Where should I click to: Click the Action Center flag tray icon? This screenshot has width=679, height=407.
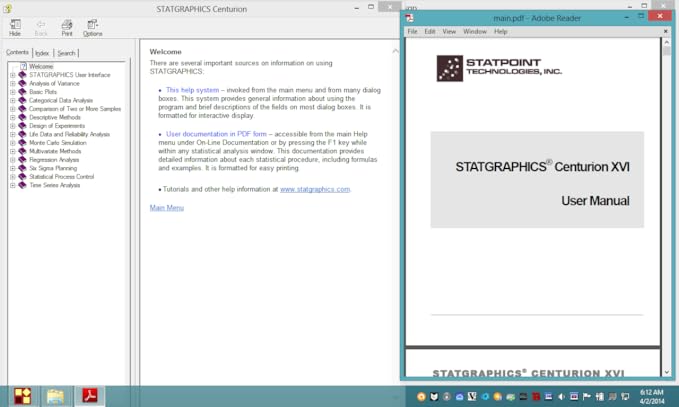(x=587, y=396)
